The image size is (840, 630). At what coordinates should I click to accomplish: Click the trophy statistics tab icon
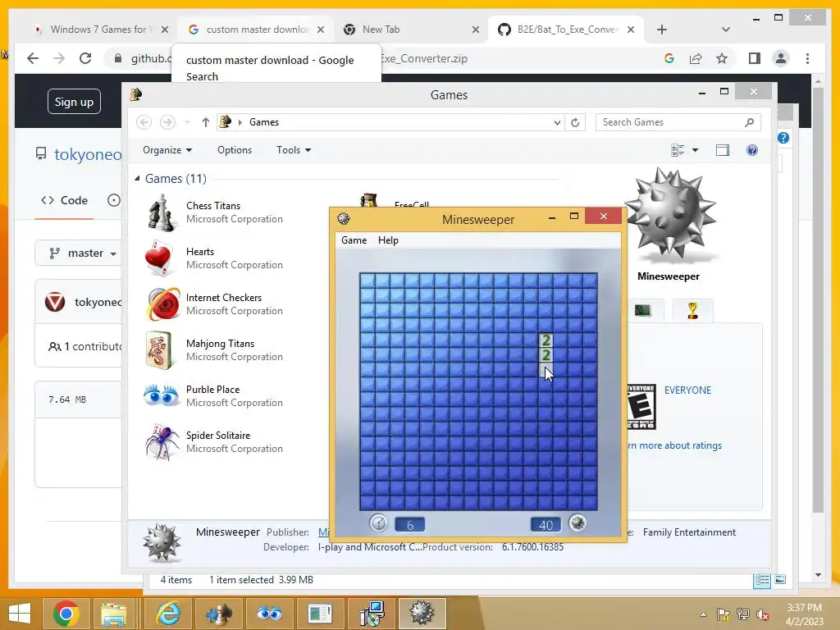coord(692,311)
